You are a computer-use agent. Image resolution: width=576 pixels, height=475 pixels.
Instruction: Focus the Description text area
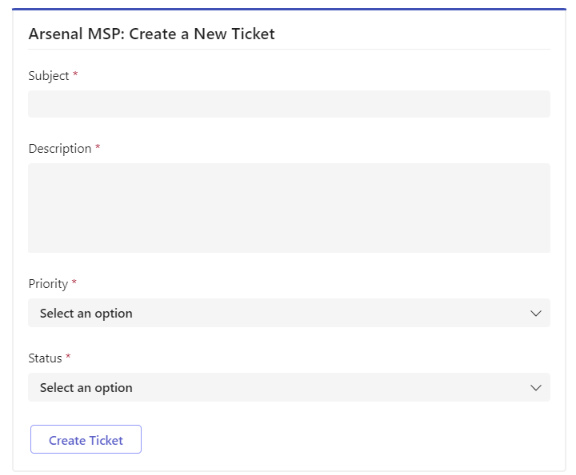point(289,208)
